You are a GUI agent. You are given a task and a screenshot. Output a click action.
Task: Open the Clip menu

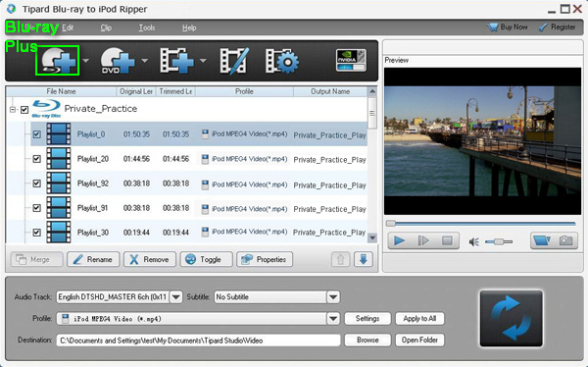(106, 27)
